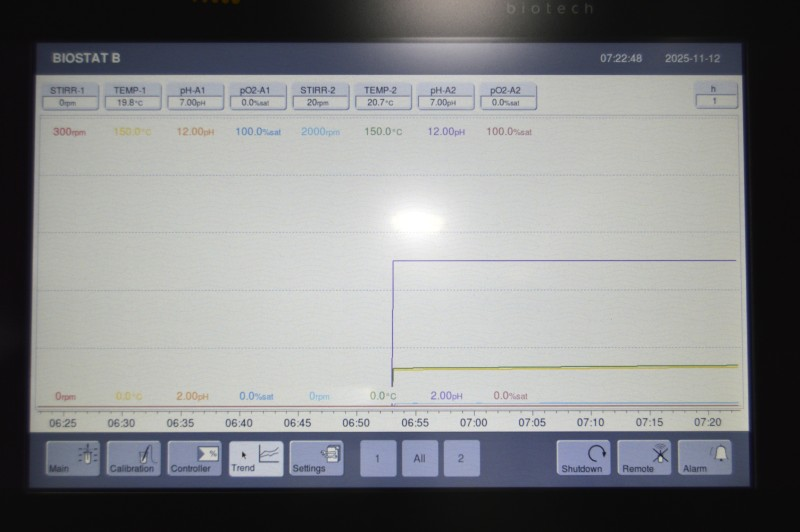Select the Trend graph view
Screen dimensions: 800x532
(256, 458)
